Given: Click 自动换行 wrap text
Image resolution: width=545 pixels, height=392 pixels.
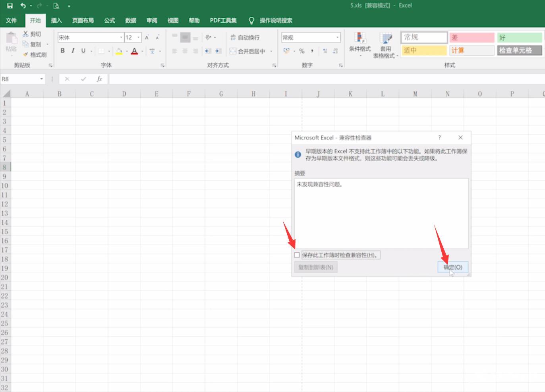Looking at the screenshot, I should (245, 37).
